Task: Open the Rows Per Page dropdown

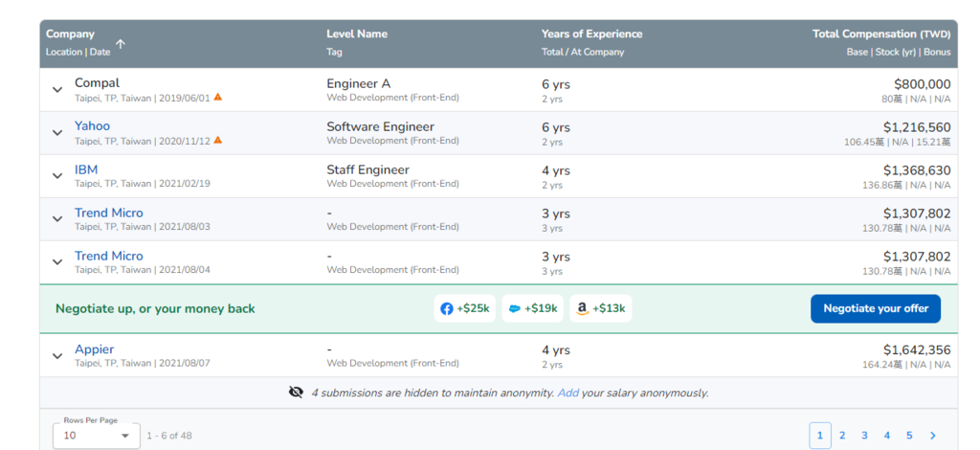Action: pos(97,435)
